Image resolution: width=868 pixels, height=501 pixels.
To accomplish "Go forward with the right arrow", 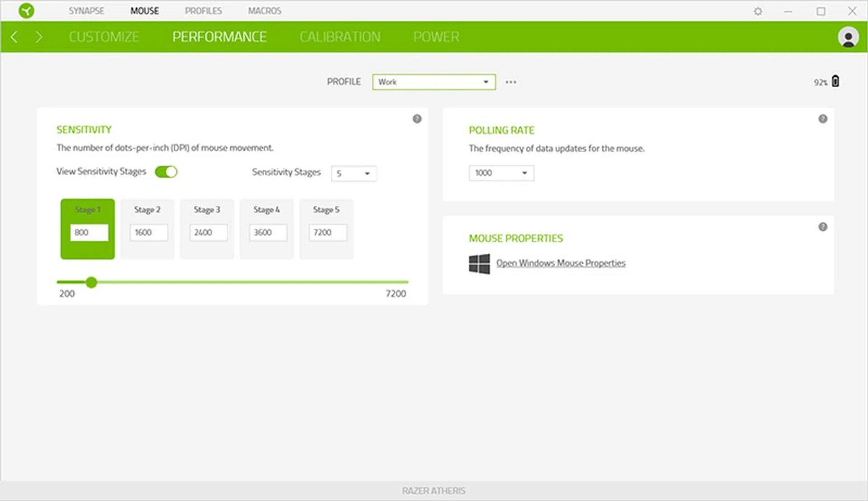I will point(39,37).
